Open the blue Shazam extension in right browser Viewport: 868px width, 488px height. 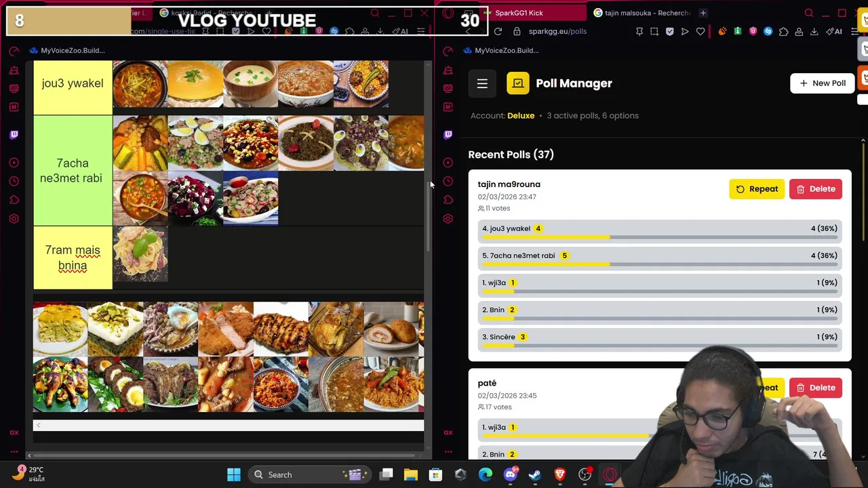(768, 31)
